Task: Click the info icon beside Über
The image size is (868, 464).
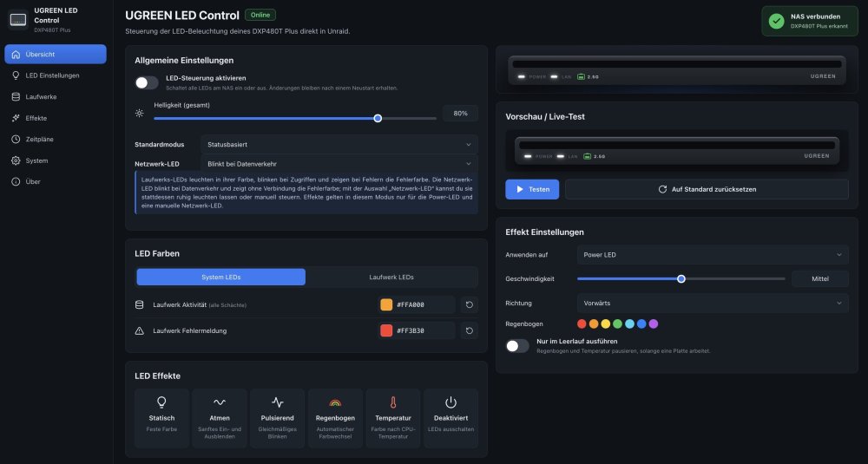Action: pyautogui.click(x=16, y=181)
